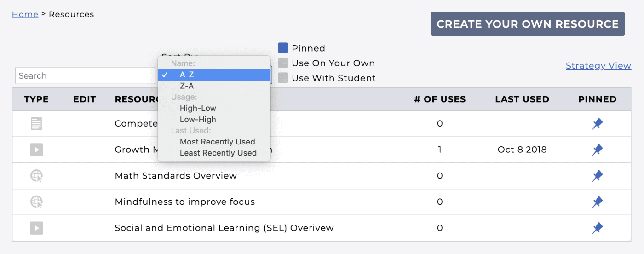Unpin the Math Standards Overview resource

click(597, 176)
